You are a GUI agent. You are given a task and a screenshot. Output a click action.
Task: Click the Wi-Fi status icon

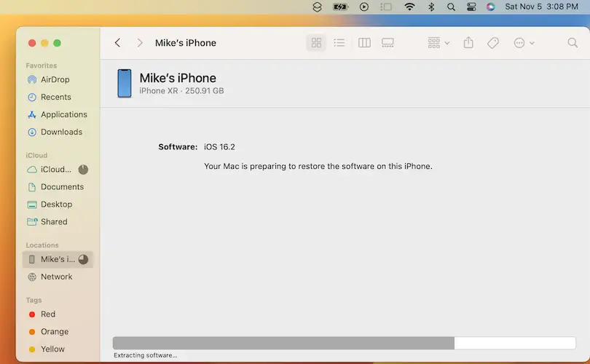point(409,7)
